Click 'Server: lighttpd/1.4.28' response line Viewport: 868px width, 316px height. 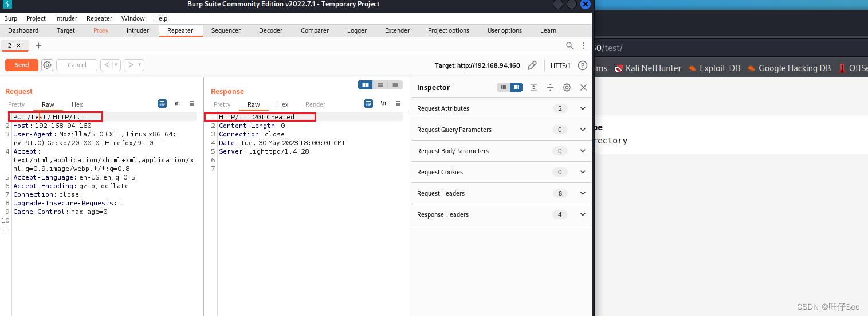(264, 151)
